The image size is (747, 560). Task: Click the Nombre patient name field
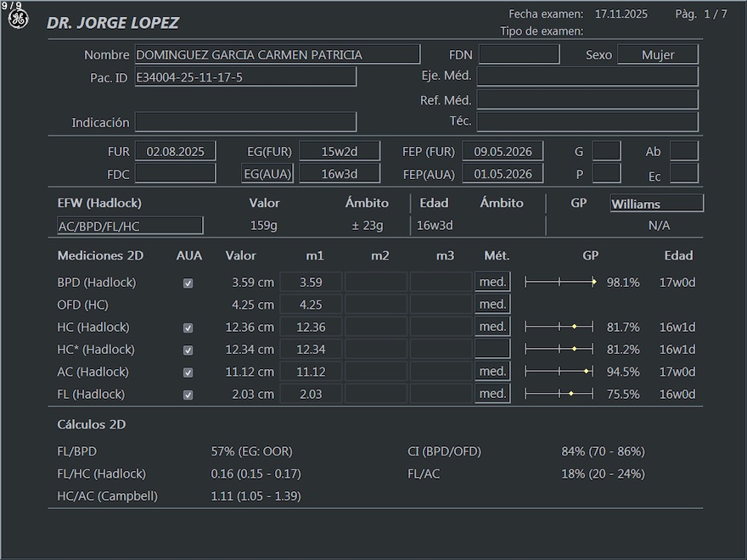[277, 54]
